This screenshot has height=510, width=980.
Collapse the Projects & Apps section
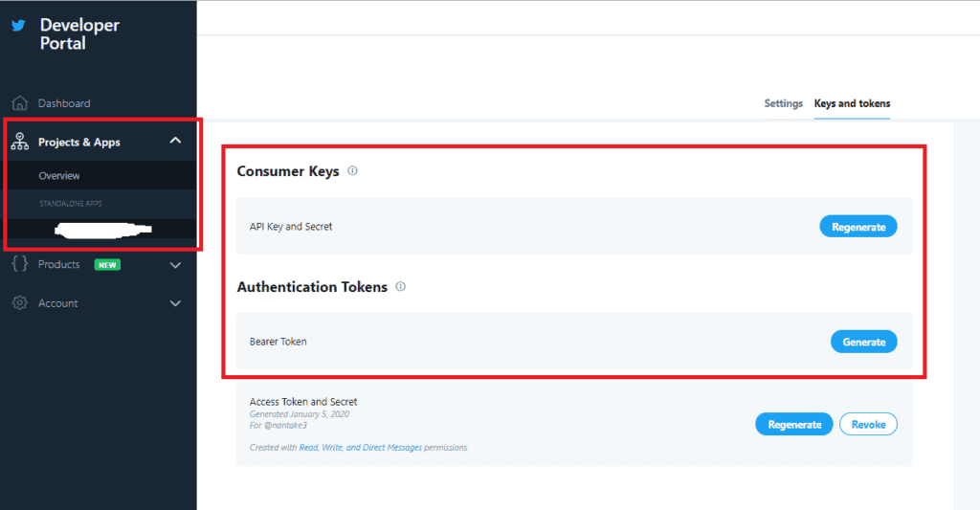175,142
